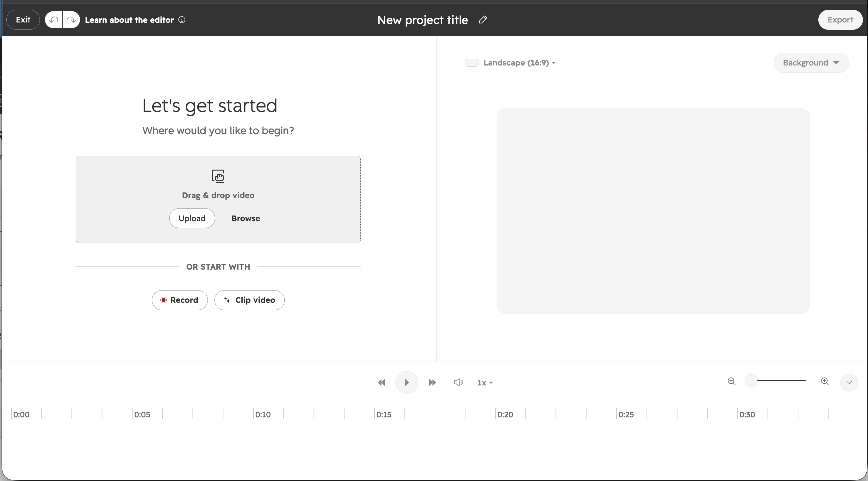Rewind using the skip back icon

coord(381,383)
